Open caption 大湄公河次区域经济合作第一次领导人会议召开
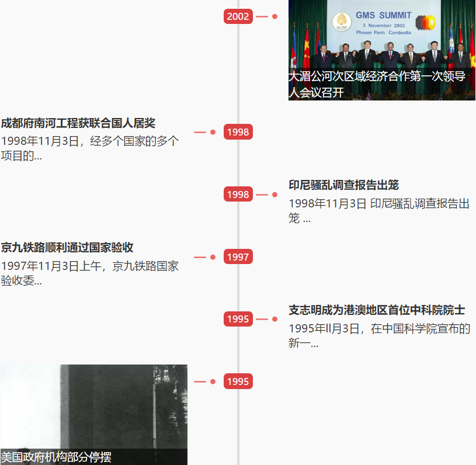Screen dimensions: 476x465 click(x=377, y=85)
